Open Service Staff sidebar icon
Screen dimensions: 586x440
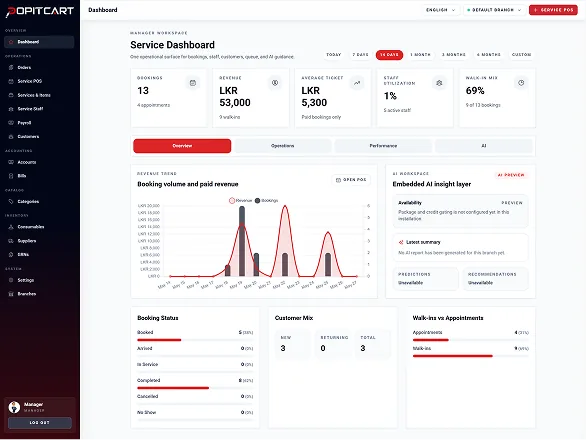[x=11, y=109]
